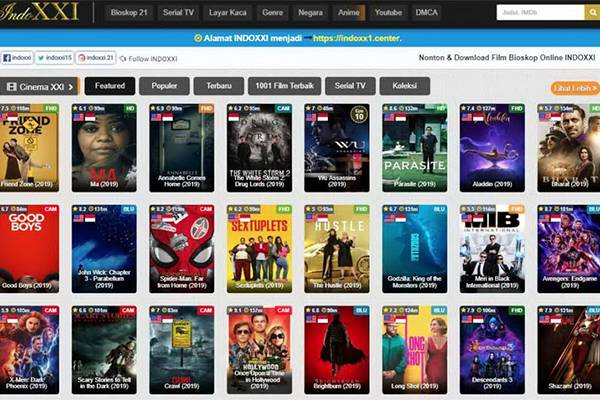Open the Aladdin (2019) poster
The height and width of the screenshot is (400, 600).
492,148
